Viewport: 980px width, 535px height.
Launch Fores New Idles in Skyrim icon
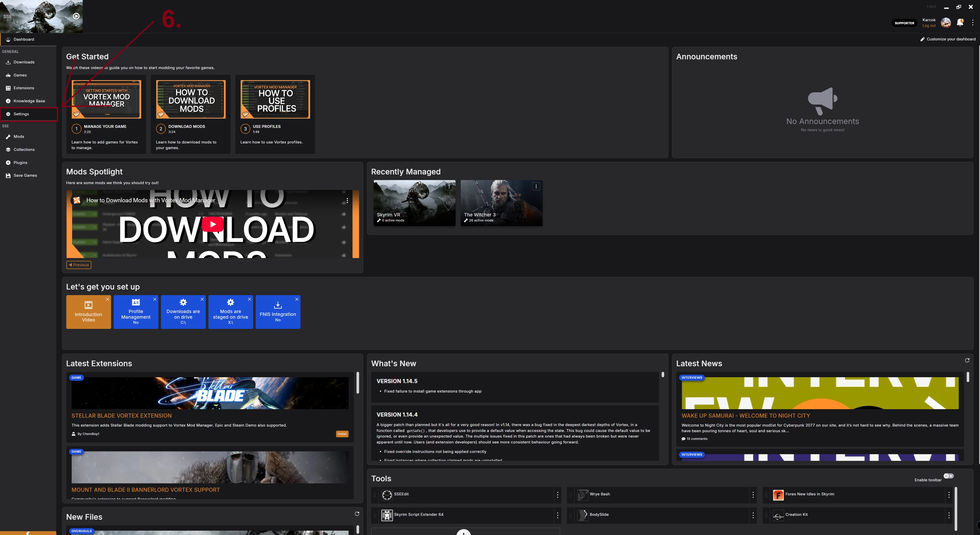click(x=778, y=495)
